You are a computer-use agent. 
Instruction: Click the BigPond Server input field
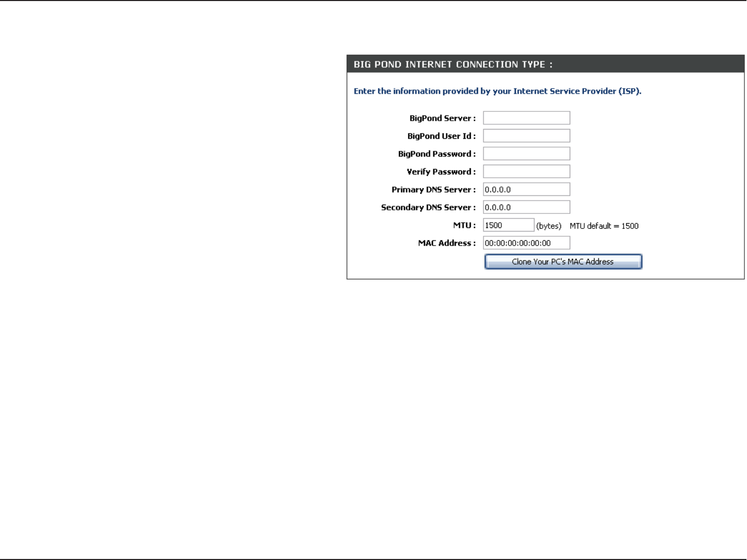click(x=527, y=118)
